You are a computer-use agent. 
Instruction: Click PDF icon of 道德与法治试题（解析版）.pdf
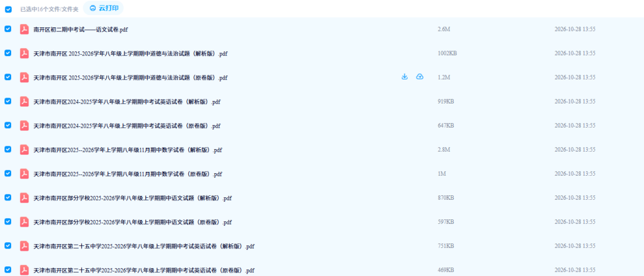pos(24,53)
